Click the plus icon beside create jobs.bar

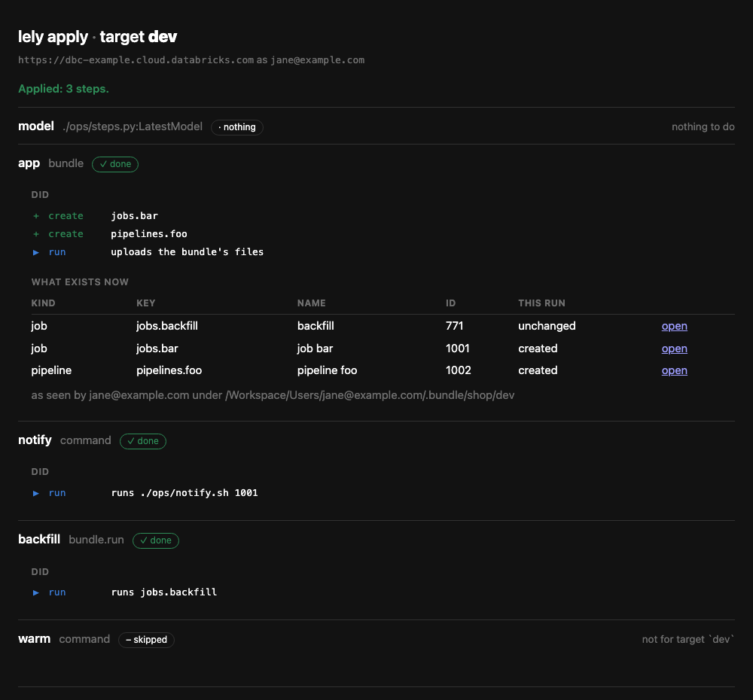[36, 216]
